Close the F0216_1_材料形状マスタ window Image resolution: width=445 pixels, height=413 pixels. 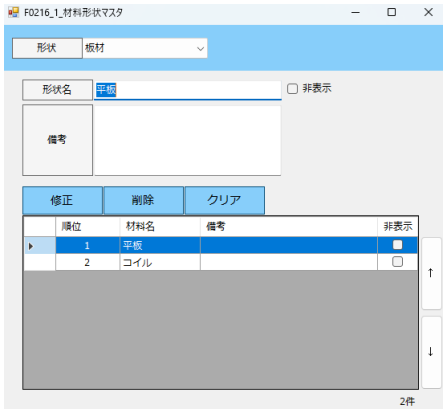[428, 12]
